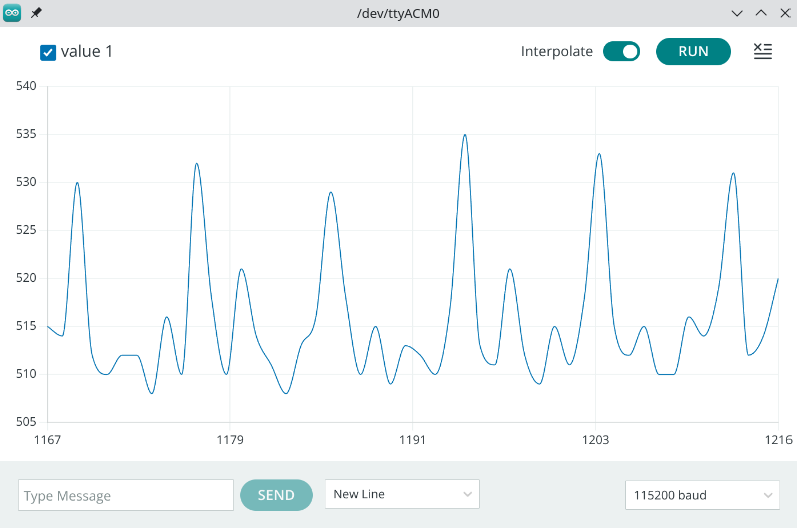Click the RUN button

693,51
